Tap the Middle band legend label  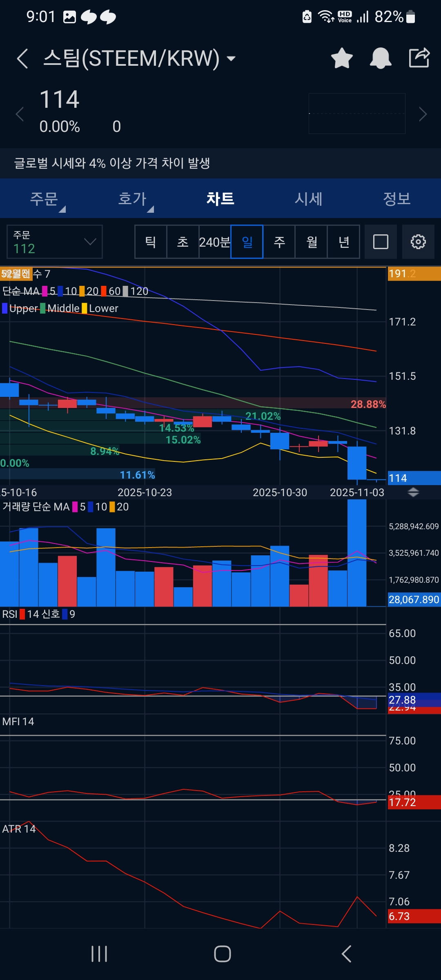point(63,308)
